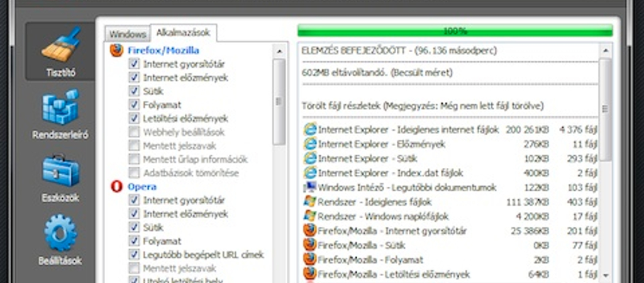
Task: Switch to the Windows tab
Action: pyautogui.click(x=128, y=34)
